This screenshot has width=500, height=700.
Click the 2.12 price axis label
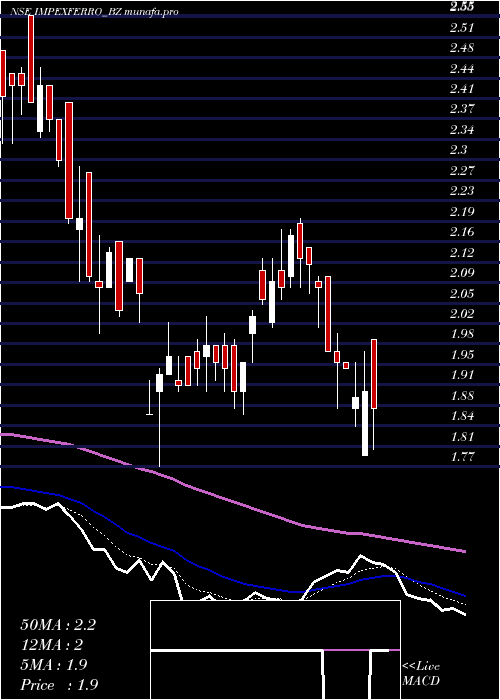462,252
